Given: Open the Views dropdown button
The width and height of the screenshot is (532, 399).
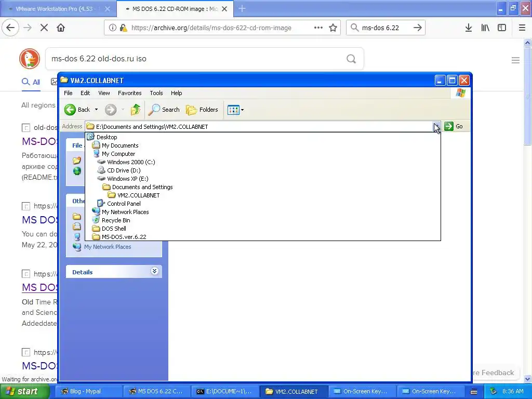Looking at the screenshot, I should point(235,110).
